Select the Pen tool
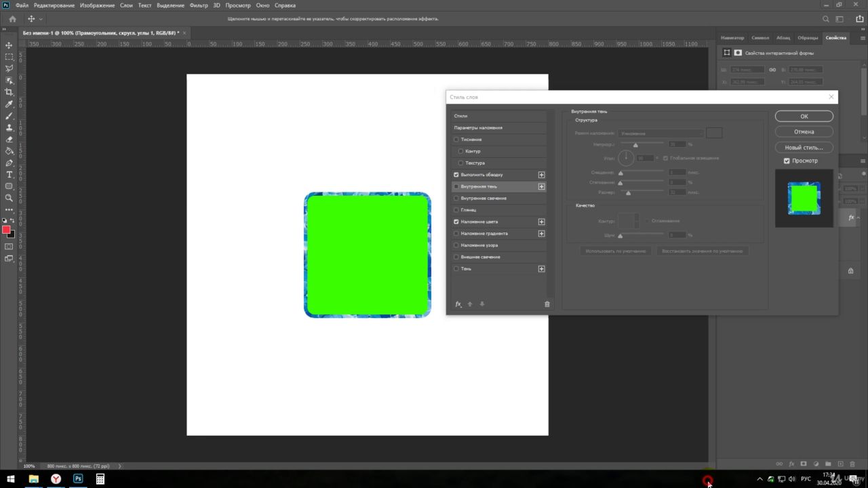Image resolution: width=868 pixels, height=488 pixels. pos(9,163)
